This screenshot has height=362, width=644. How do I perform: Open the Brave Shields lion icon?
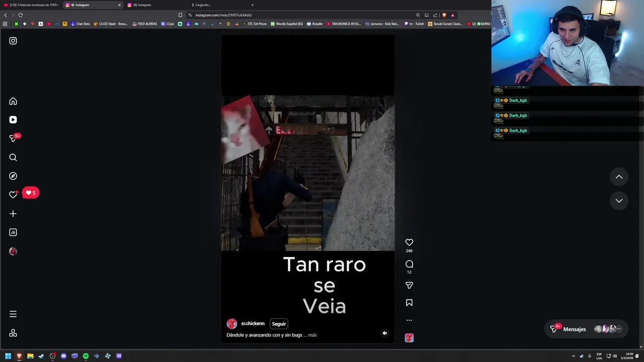coord(444,15)
